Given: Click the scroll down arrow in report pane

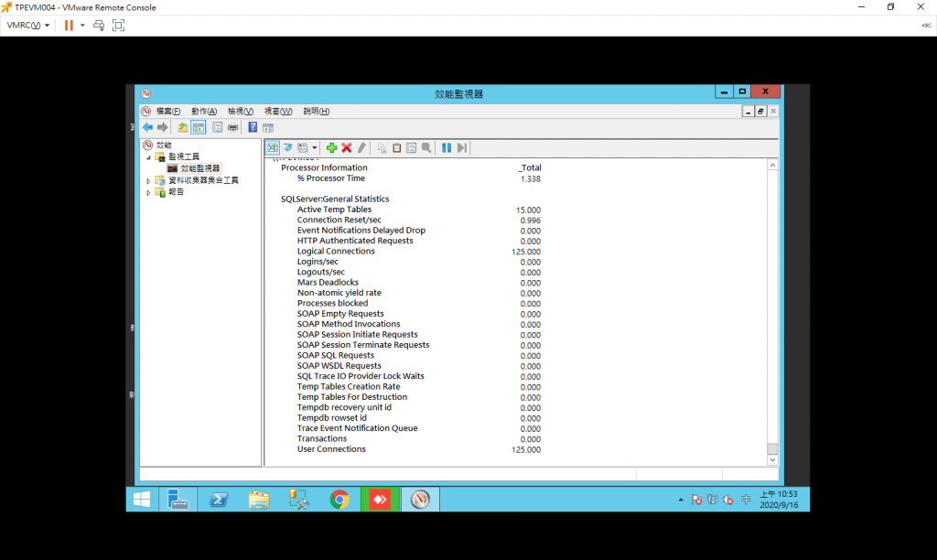Looking at the screenshot, I should coord(772,459).
